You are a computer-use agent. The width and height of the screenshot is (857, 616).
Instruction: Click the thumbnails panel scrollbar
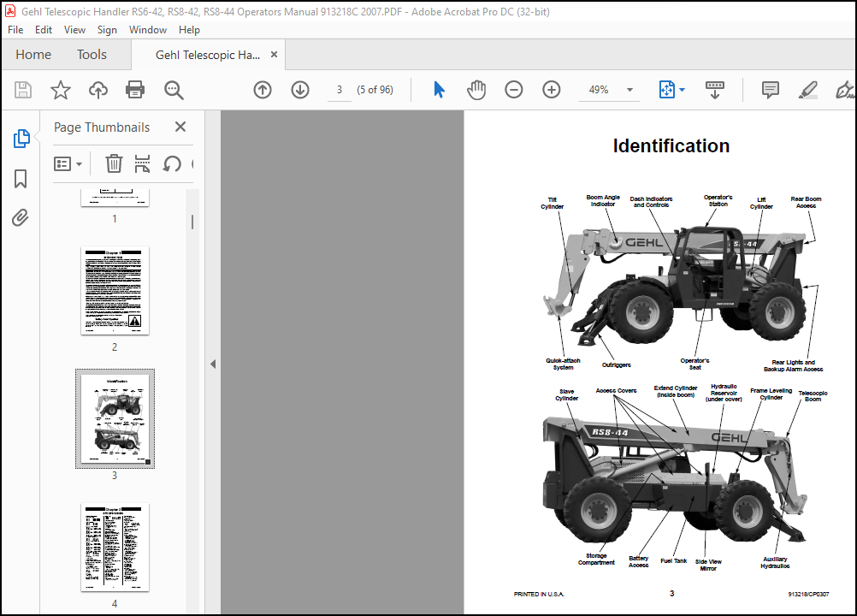point(192,222)
